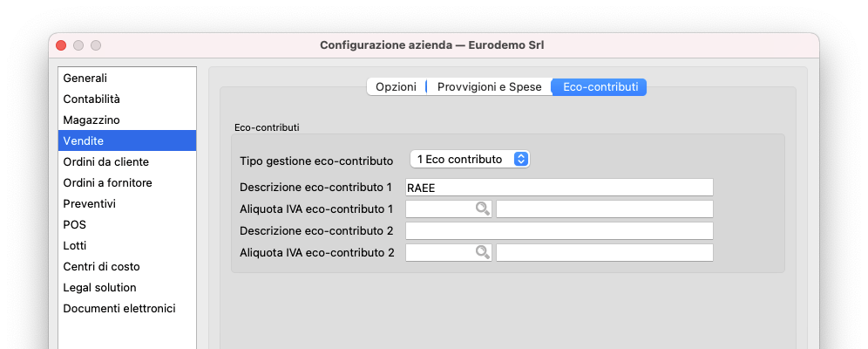The height and width of the screenshot is (349, 868).
Task: Open the Contabilità section
Action: (x=92, y=99)
